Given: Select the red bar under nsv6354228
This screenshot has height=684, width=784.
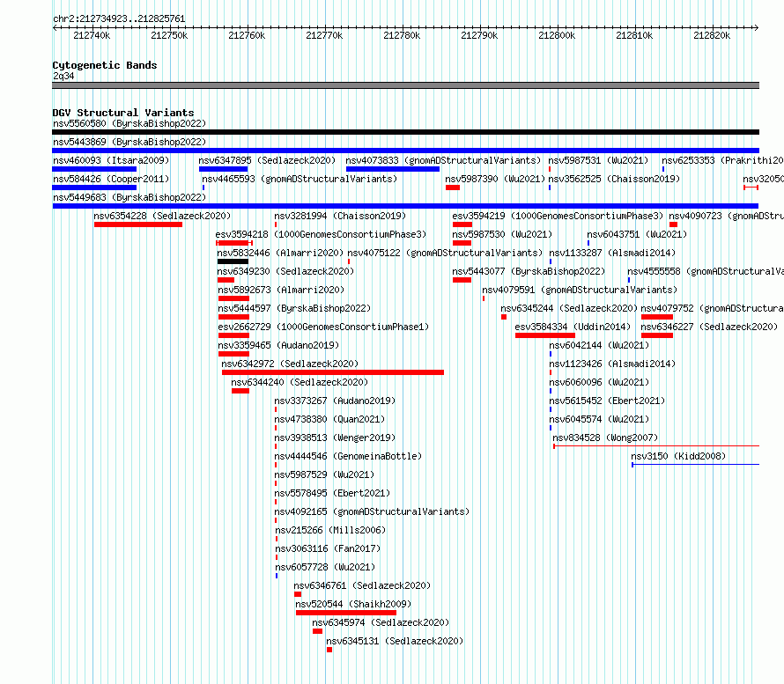Looking at the screenshot, I should (138, 224).
